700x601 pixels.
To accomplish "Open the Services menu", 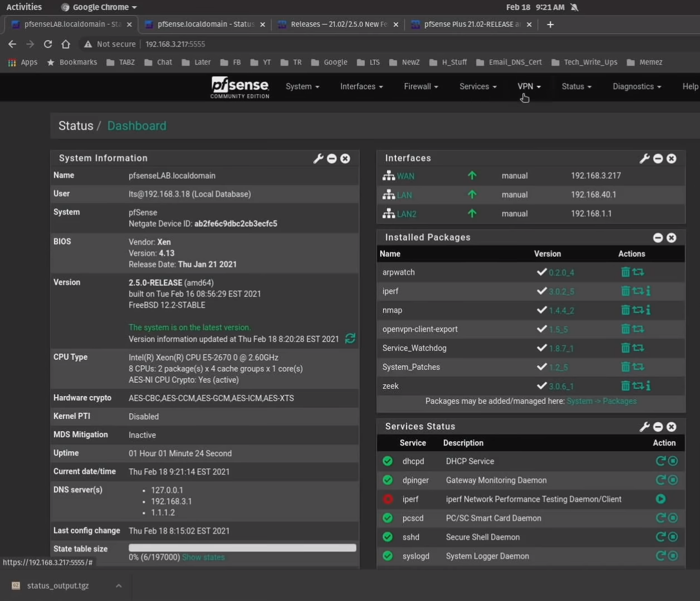I will click(x=477, y=86).
